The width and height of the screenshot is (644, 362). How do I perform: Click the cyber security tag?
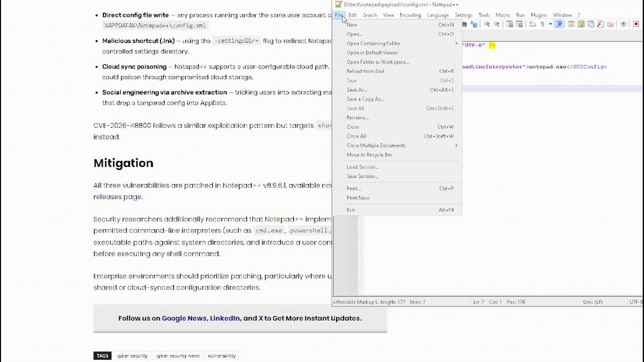point(133,356)
